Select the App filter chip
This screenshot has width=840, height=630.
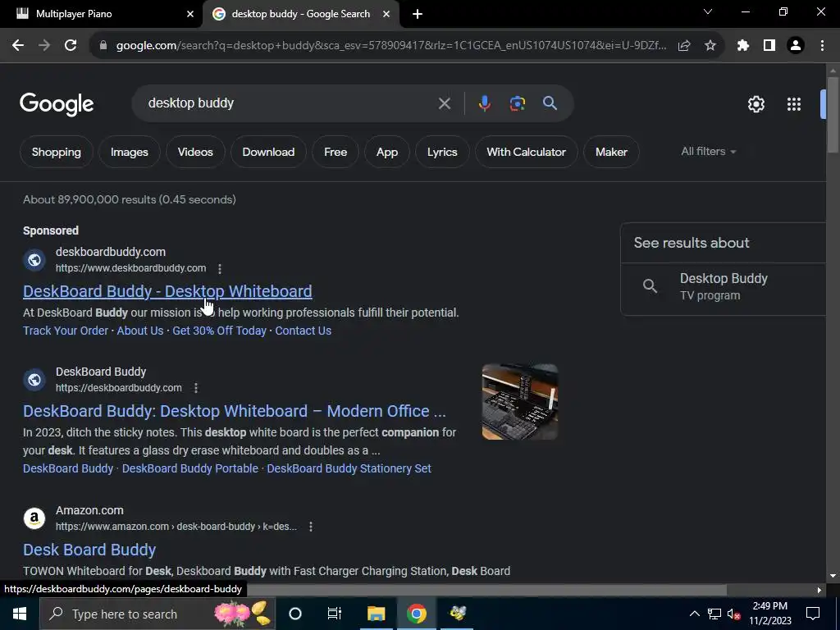coord(387,152)
